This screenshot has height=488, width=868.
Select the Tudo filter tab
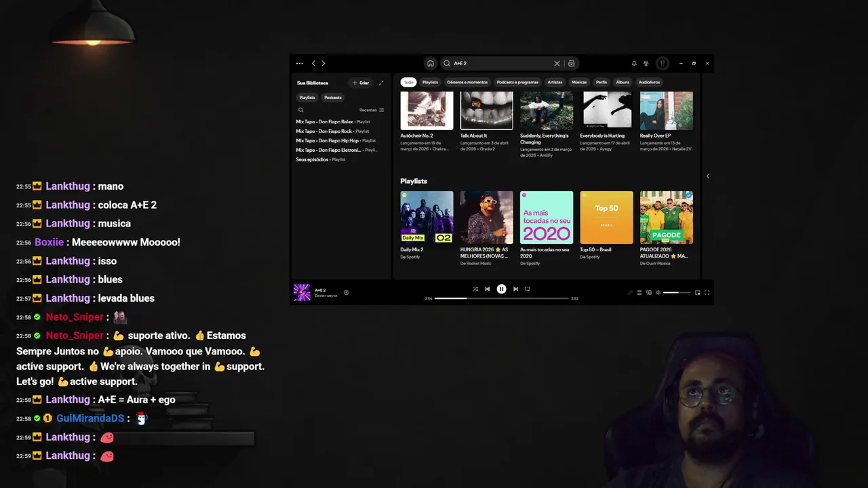408,82
